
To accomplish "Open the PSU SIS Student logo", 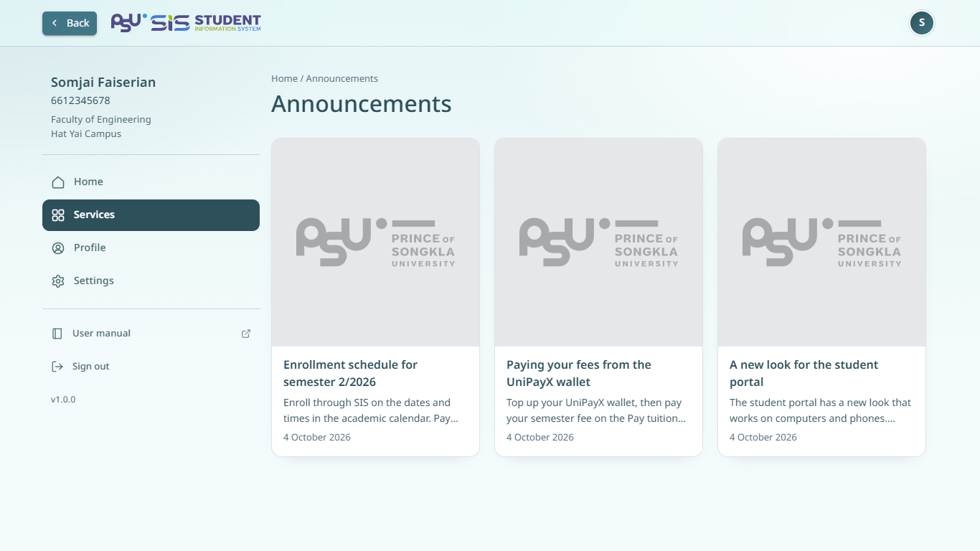I will [x=186, y=23].
